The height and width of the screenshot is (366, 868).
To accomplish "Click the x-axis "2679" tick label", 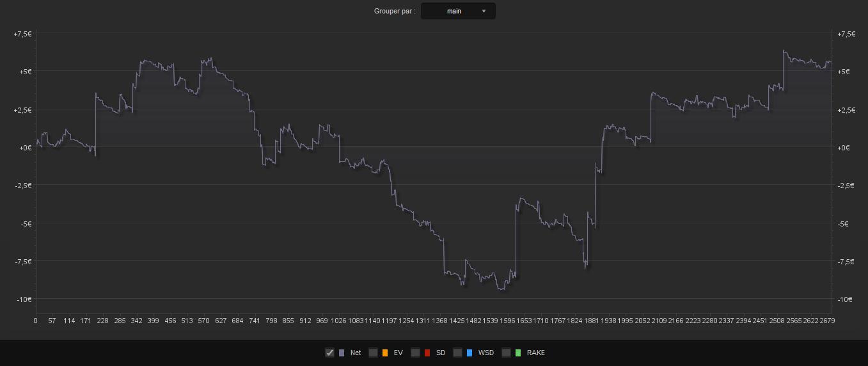I will (827, 320).
